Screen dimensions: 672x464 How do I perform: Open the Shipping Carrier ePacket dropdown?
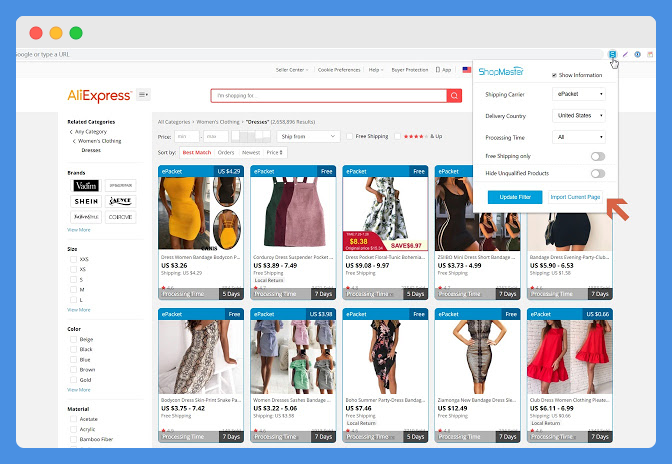(x=579, y=94)
